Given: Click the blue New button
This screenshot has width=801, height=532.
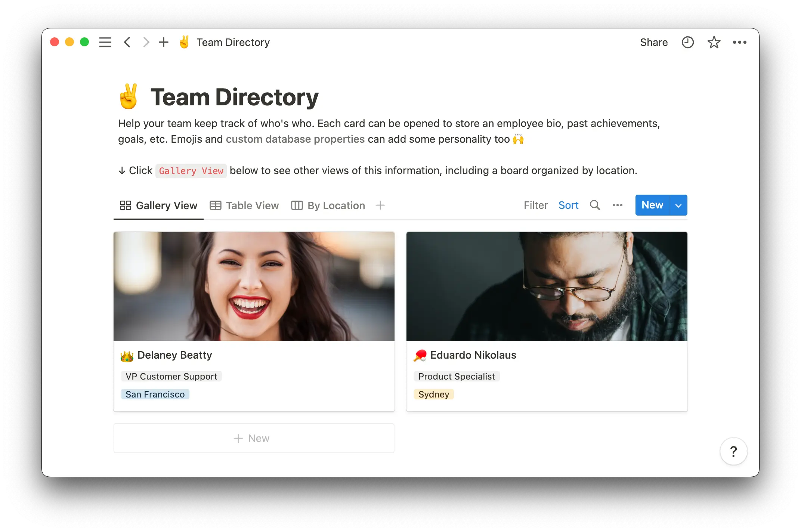Looking at the screenshot, I should pos(652,205).
